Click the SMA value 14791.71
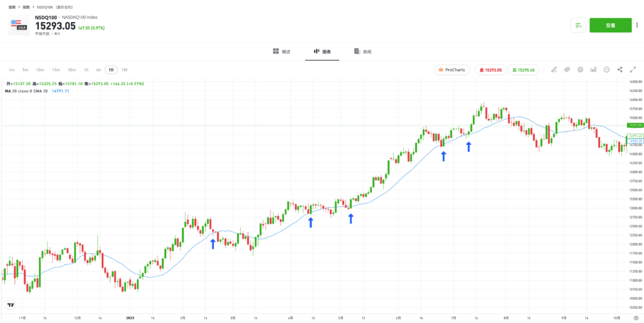The image size is (644, 323). (x=60, y=91)
